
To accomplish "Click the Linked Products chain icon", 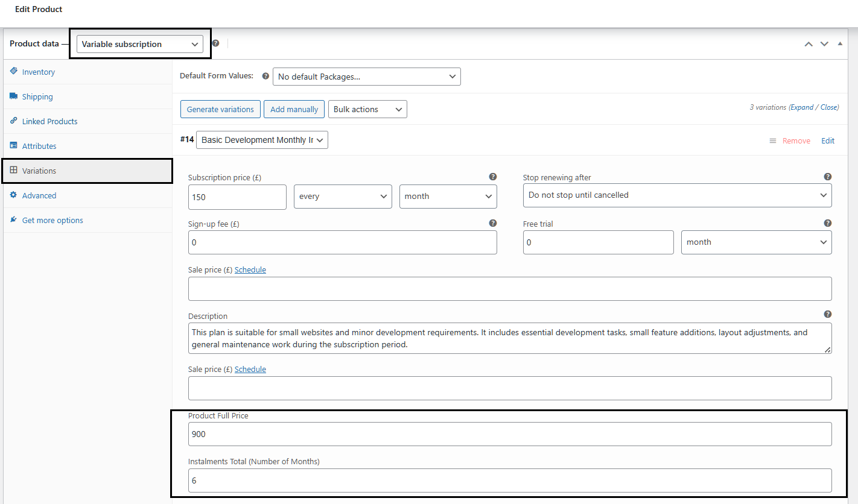I will point(13,121).
